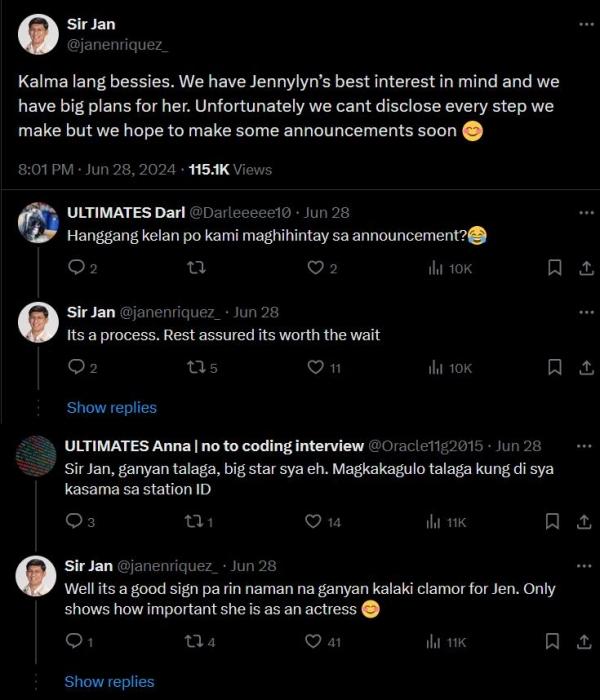Open more options on ULTIMATES Darl's reply

pyautogui.click(x=585, y=212)
